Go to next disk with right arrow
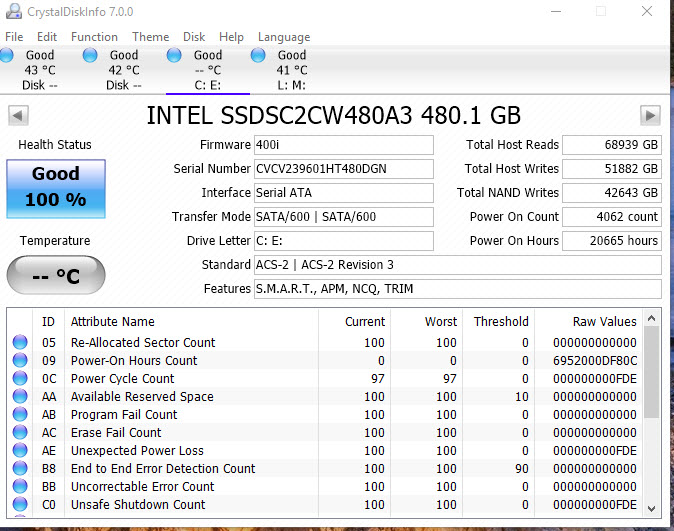 [650, 115]
